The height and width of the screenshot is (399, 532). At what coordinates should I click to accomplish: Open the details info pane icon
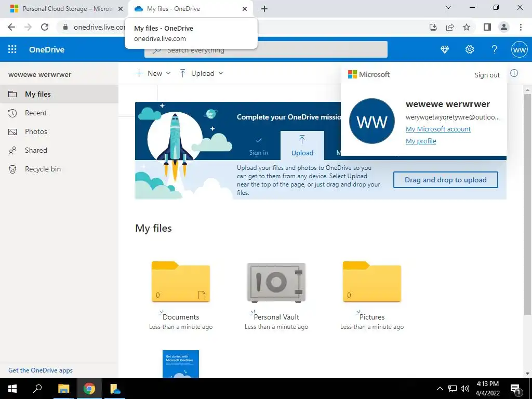click(514, 73)
